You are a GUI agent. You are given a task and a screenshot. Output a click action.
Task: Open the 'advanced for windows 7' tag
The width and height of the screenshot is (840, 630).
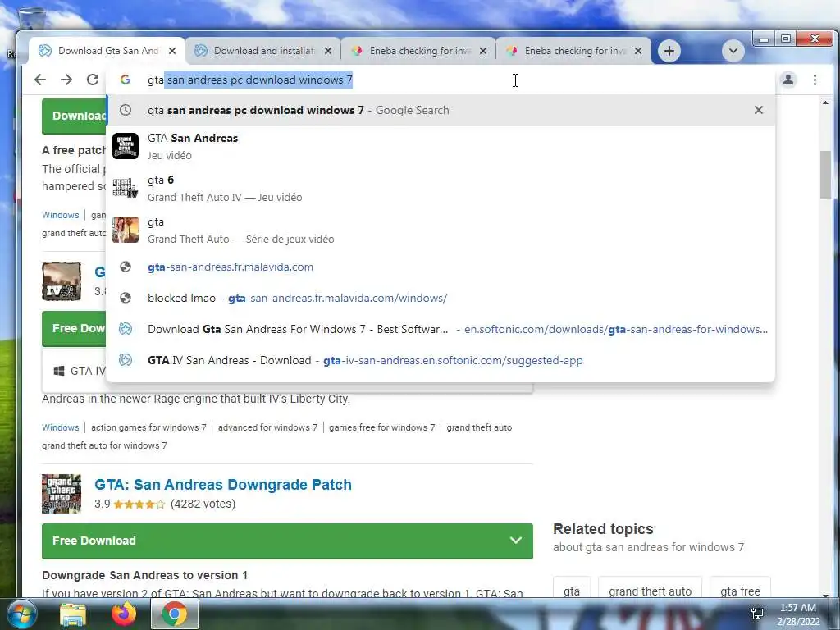pos(267,427)
